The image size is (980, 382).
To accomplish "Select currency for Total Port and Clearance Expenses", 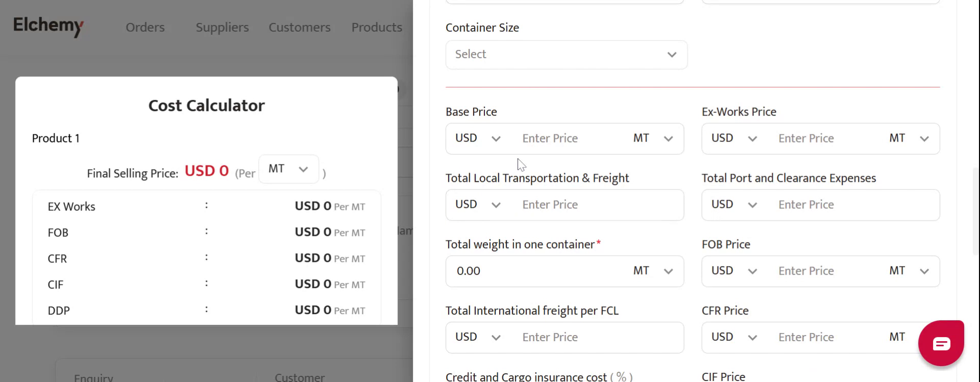I will 733,205.
